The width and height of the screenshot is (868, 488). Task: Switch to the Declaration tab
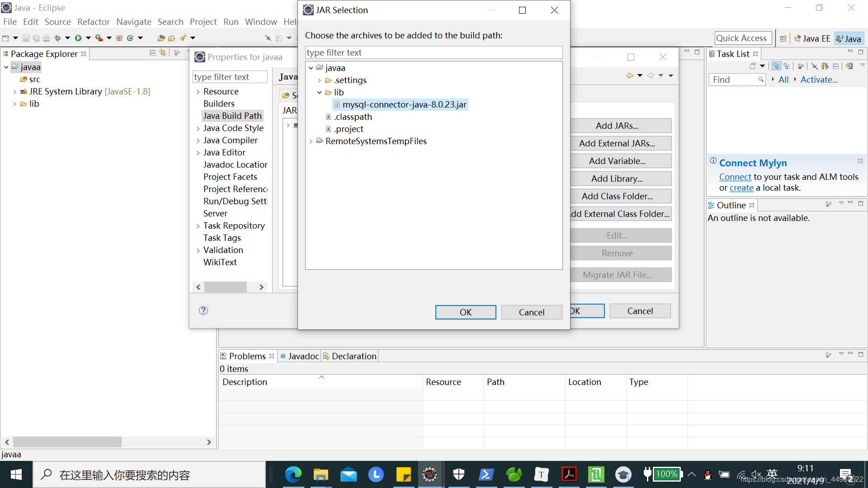[349, 356]
